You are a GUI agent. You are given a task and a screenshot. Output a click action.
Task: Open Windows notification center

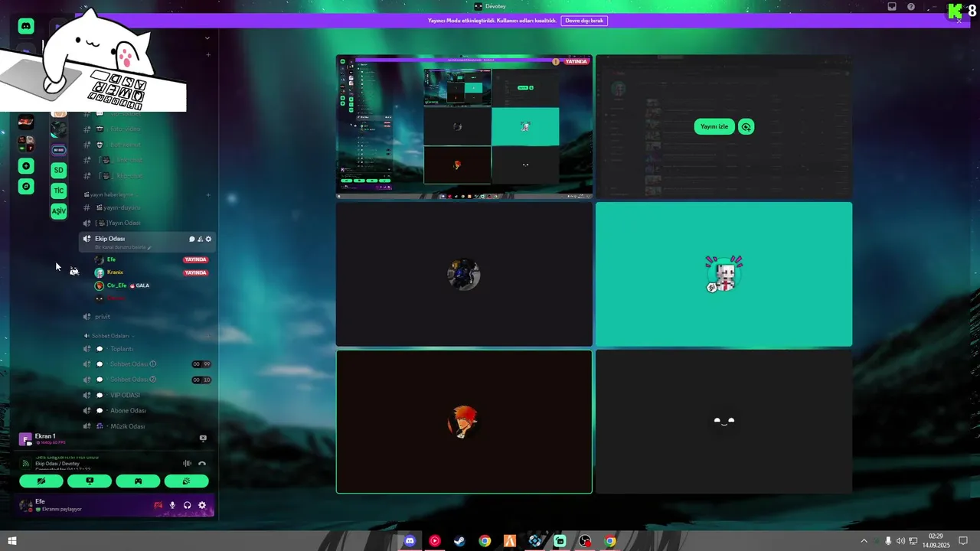tap(963, 541)
